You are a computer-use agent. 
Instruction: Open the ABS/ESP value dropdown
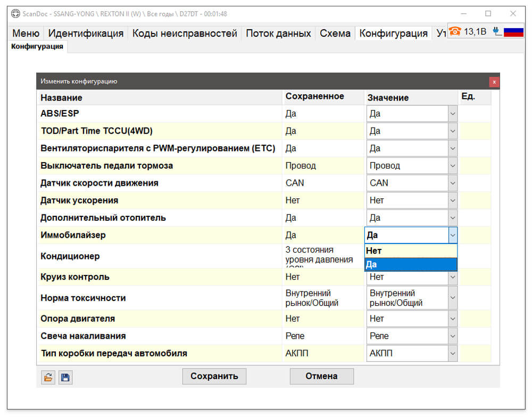[453, 114]
